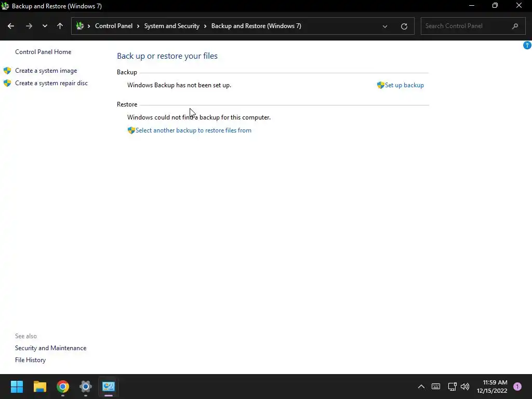Click the search magnifier icon
This screenshot has width=532, height=399.
(x=515, y=26)
